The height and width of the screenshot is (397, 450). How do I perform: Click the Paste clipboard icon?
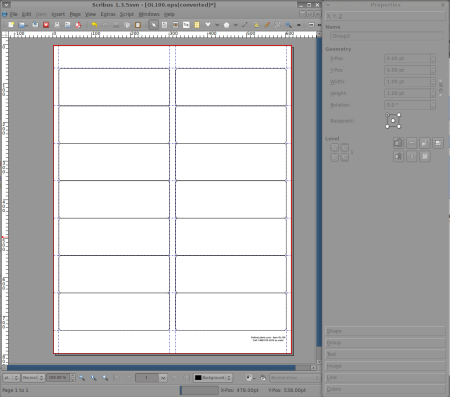[x=138, y=25]
